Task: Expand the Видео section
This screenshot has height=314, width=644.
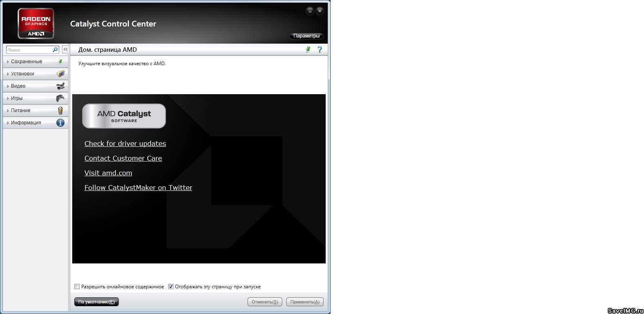Action: (36, 86)
